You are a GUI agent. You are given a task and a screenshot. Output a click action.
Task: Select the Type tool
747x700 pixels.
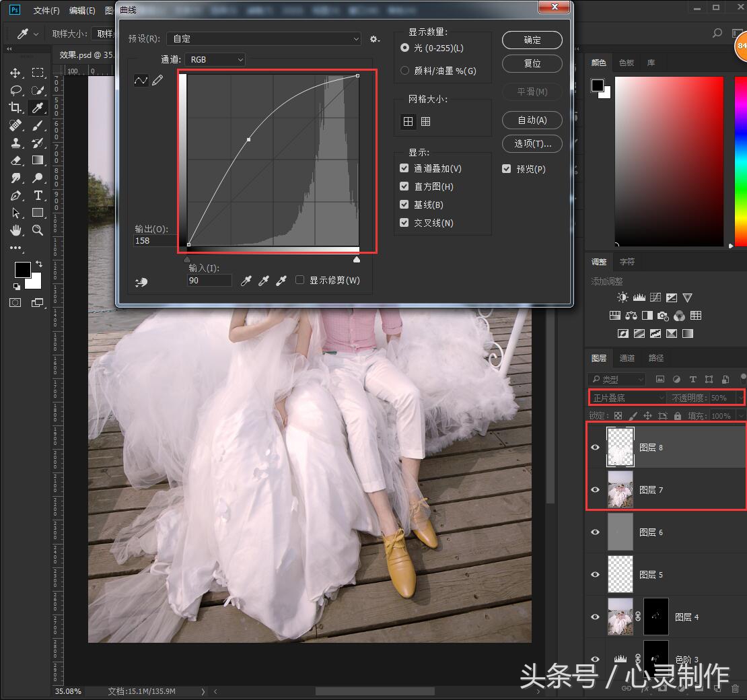(x=38, y=195)
